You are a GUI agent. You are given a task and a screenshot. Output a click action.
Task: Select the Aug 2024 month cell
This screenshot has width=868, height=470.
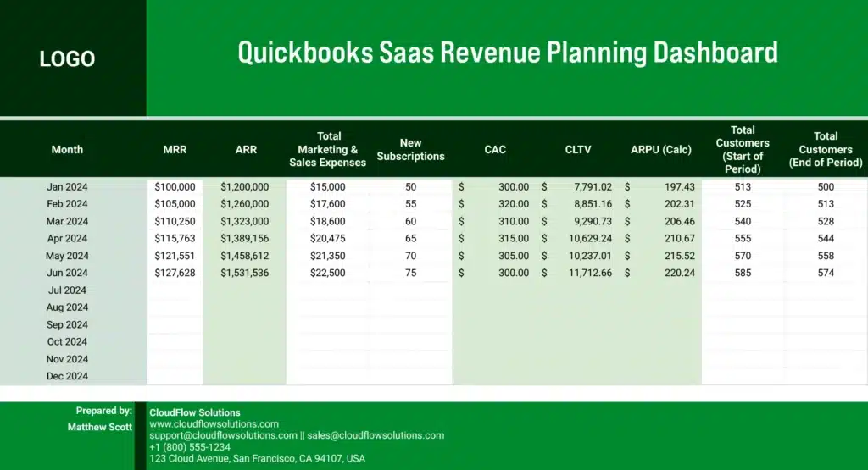pos(67,307)
